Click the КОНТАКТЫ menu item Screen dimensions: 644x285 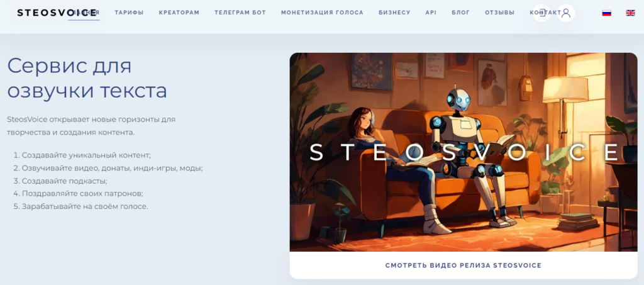(x=547, y=13)
